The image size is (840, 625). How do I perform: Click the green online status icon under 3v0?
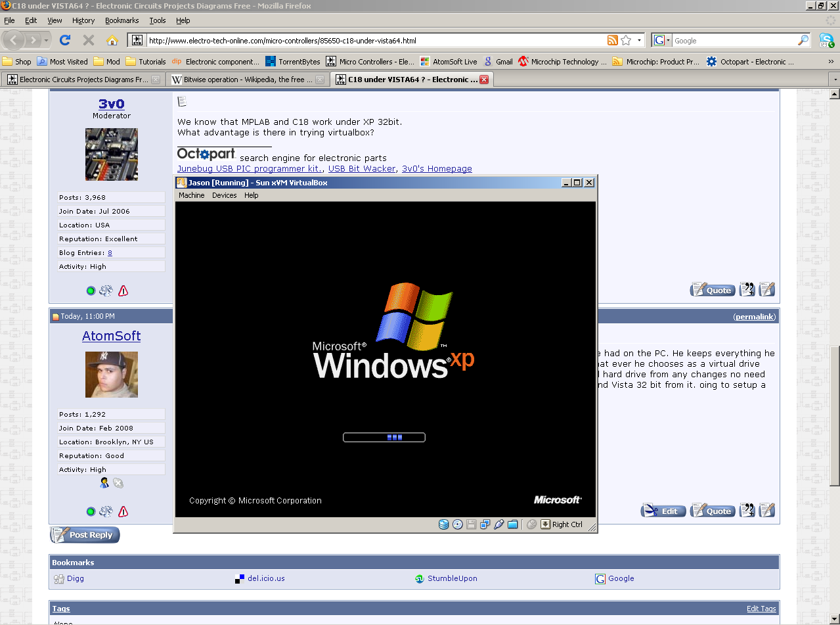[91, 290]
